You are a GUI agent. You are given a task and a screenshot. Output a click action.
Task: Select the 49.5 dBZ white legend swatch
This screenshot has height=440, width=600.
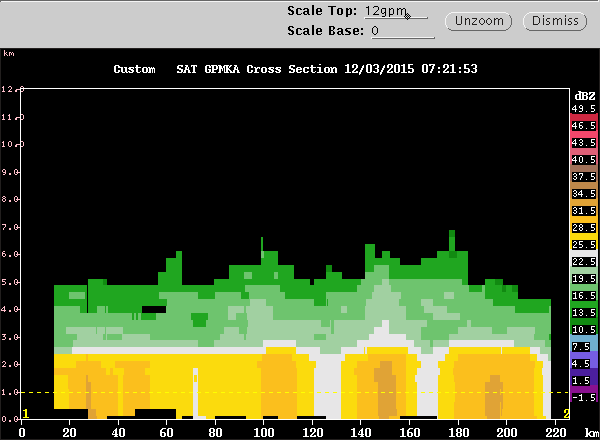[x=583, y=108]
